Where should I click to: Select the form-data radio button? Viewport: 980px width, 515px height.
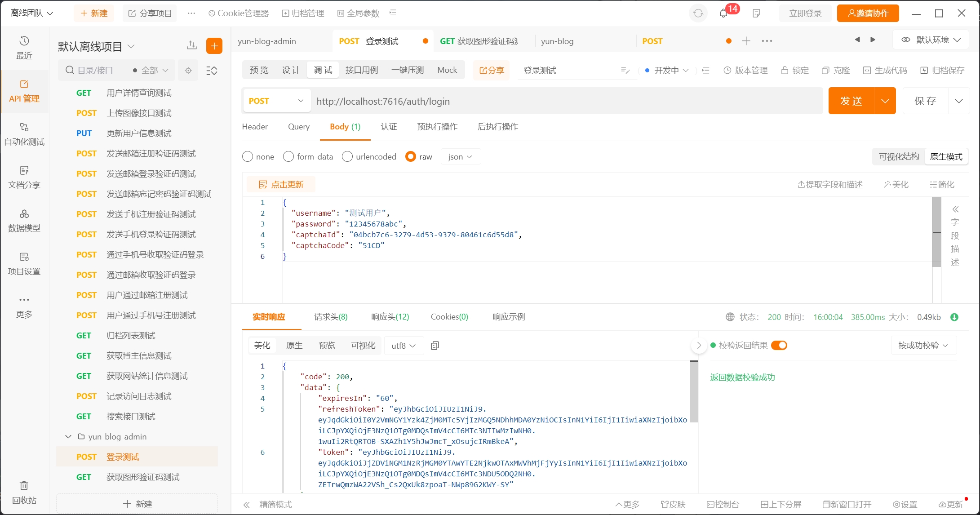[288, 156]
